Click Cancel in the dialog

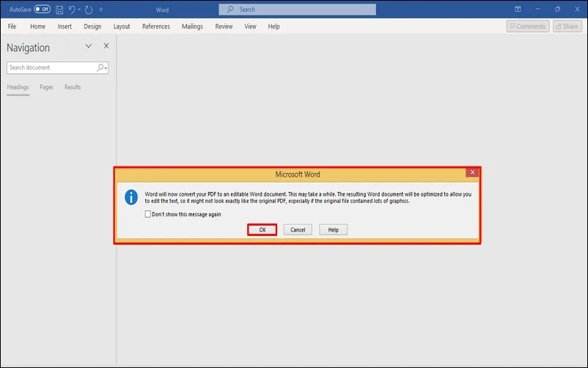pos(298,229)
